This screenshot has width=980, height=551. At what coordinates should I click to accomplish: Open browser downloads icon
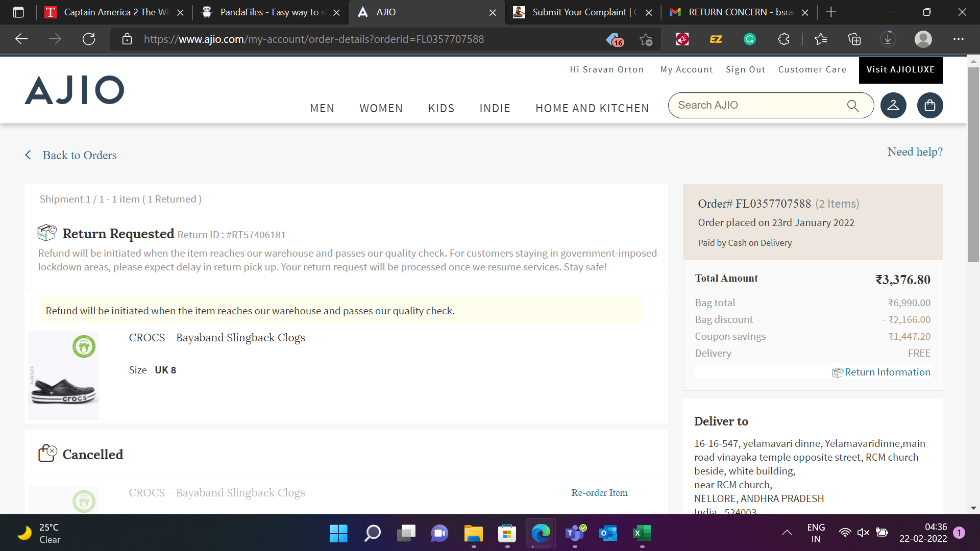click(888, 39)
